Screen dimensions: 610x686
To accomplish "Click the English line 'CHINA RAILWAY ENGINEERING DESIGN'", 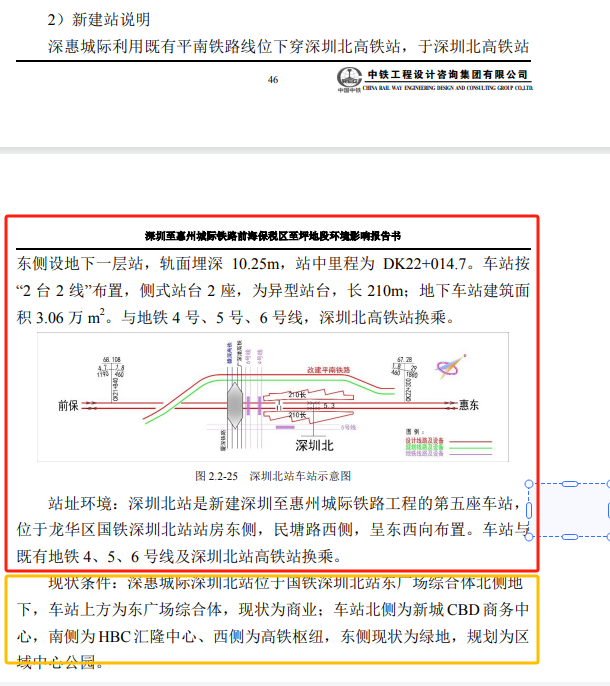I will click(x=448, y=88).
